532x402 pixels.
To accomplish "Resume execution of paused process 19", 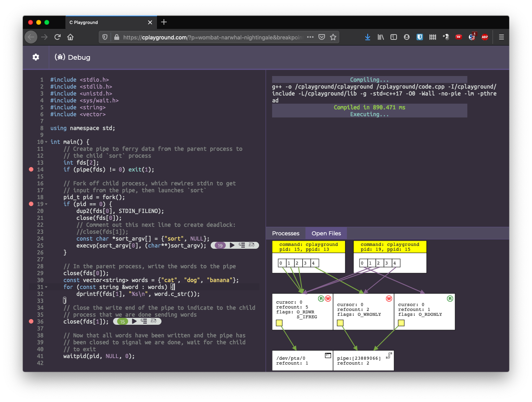I will 232,246.
